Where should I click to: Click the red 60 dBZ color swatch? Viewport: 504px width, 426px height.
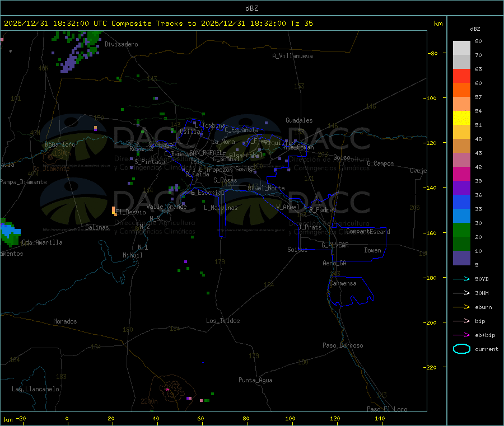tap(461, 76)
